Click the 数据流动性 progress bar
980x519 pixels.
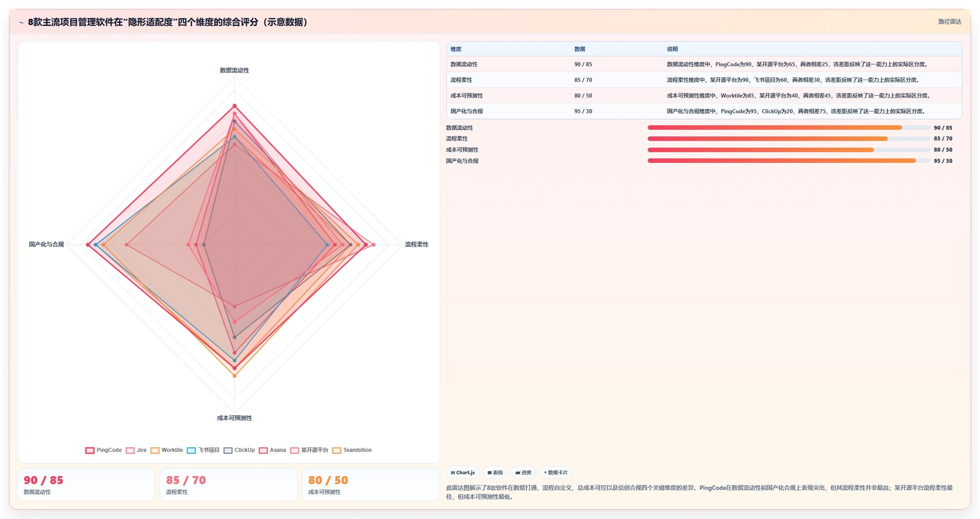coord(789,128)
